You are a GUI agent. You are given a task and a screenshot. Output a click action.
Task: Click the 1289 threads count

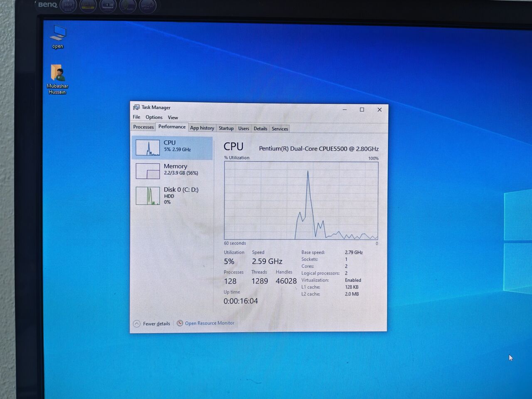point(260,281)
